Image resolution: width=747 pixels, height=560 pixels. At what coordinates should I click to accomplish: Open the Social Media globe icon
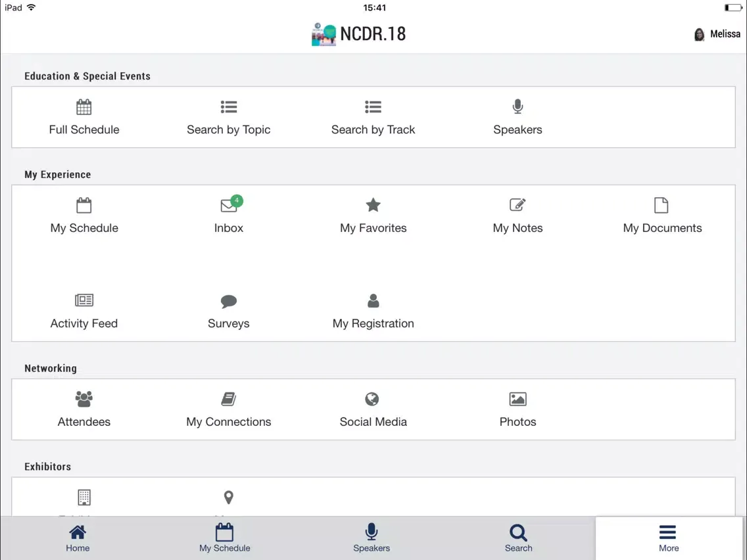click(372, 398)
